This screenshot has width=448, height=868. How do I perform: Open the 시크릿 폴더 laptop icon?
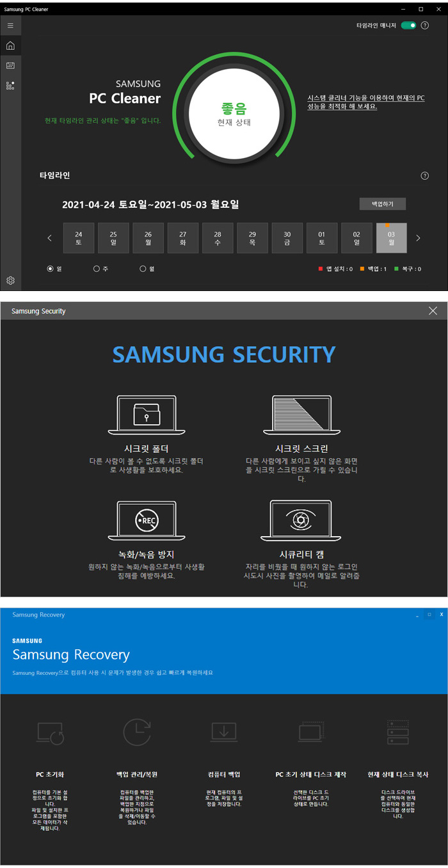pos(146,415)
